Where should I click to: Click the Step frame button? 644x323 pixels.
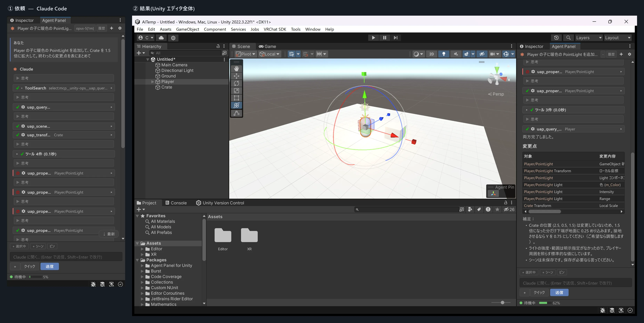pyautogui.click(x=396, y=38)
